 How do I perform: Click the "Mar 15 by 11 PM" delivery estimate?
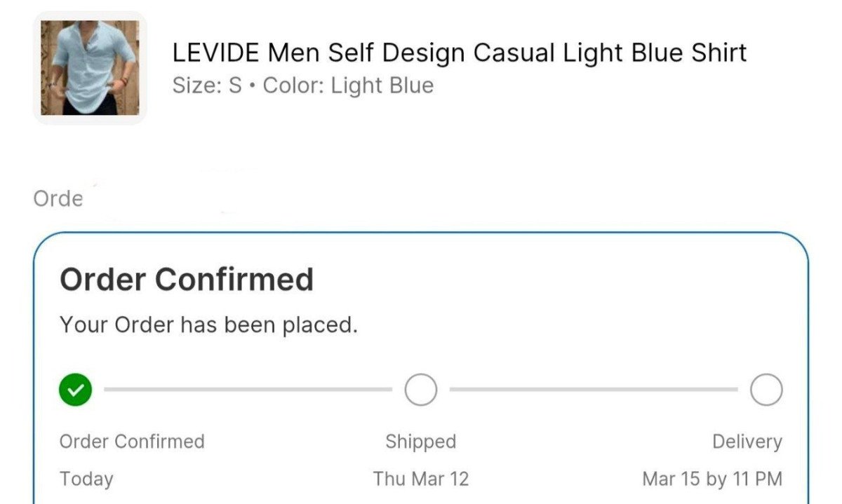(x=711, y=479)
